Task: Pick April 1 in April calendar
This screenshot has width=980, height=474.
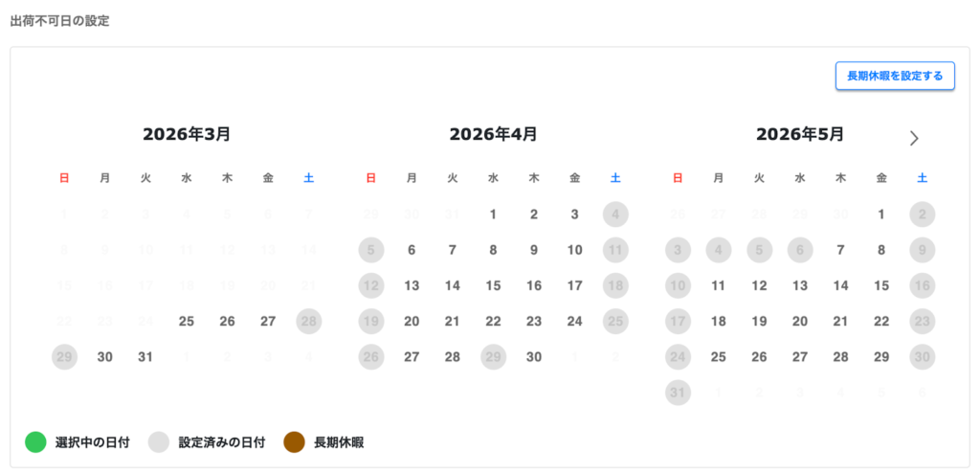Action: point(493,214)
